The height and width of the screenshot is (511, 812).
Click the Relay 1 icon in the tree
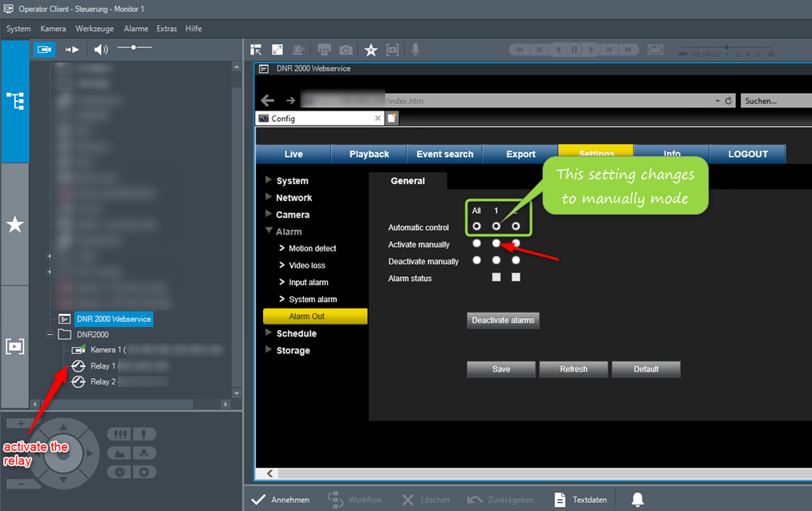pos(78,366)
